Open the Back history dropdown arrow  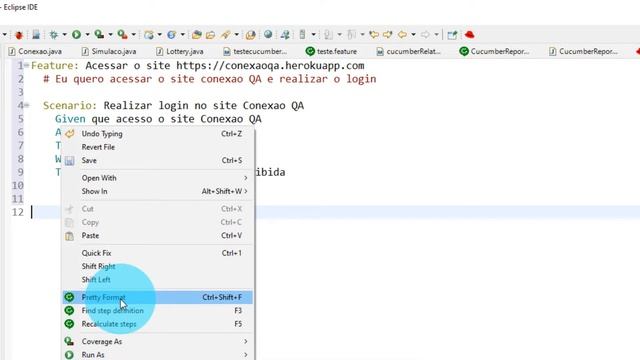413,35
